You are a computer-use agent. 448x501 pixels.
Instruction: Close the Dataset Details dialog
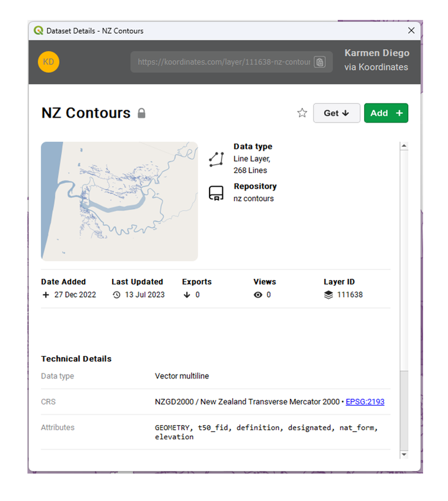tap(411, 30)
